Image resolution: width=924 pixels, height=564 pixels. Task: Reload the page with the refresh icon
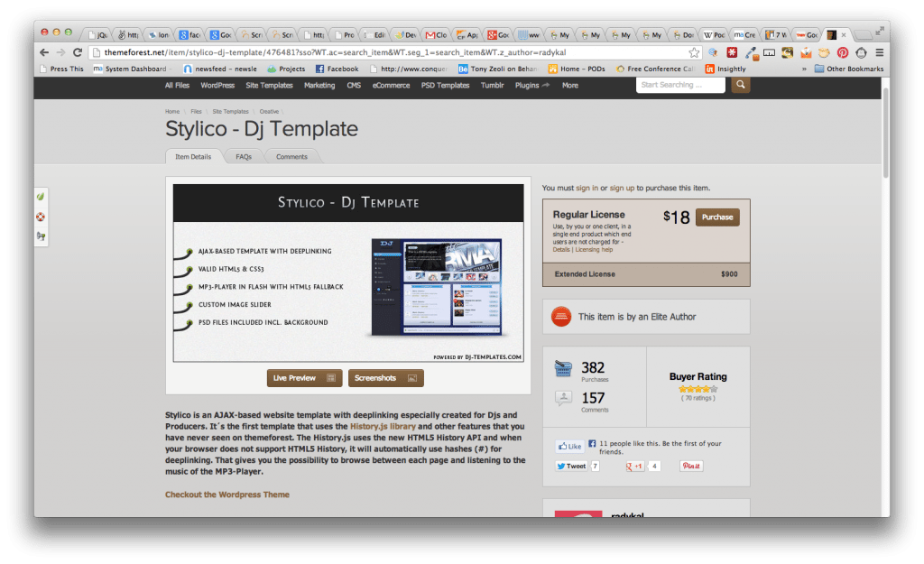(x=78, y=52)
